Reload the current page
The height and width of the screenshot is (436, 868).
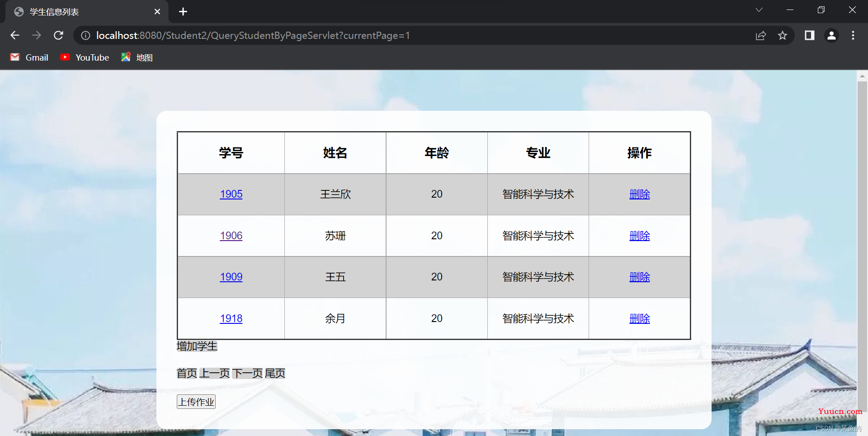[x=58, y=35]
